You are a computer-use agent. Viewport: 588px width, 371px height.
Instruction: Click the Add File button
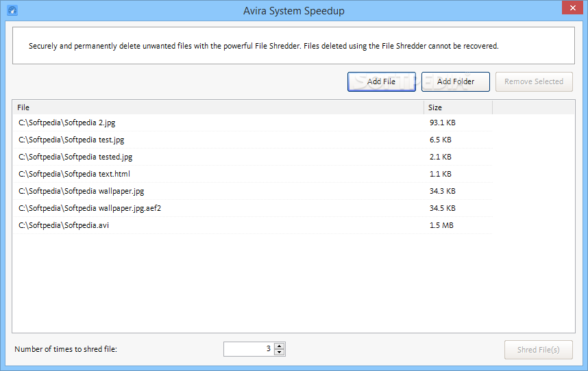coord(381,81)
